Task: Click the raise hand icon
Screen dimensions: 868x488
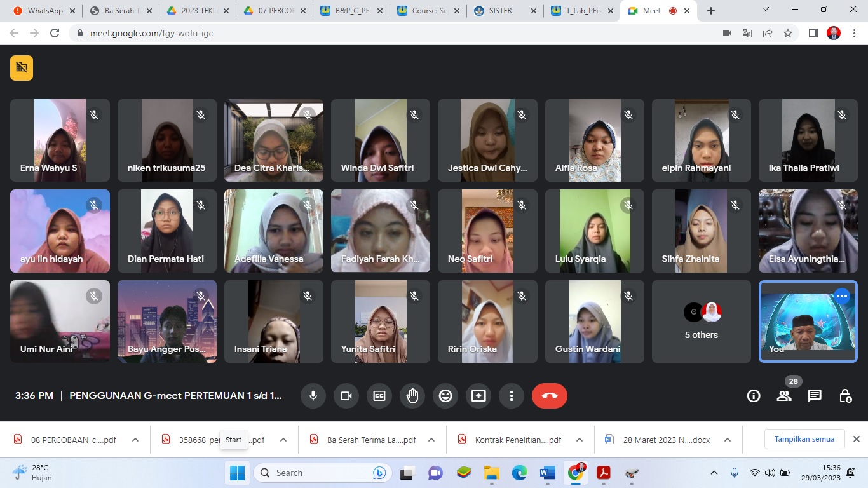Action: (412, 396)
